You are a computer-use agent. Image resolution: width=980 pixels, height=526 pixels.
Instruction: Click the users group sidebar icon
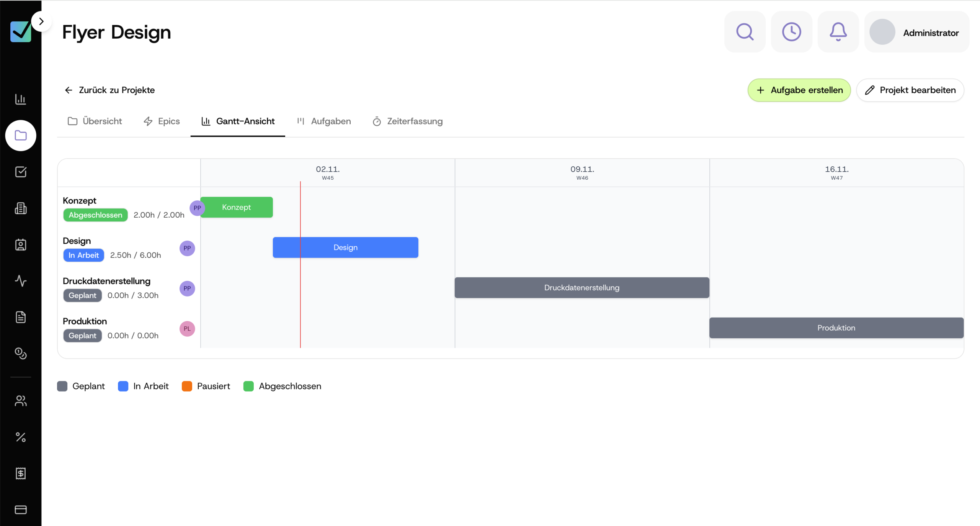pos(21,401)
